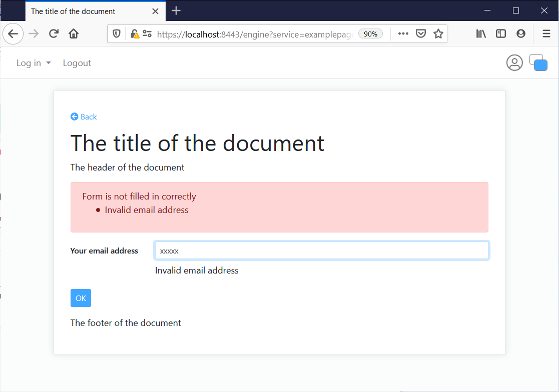
Task: Click the address bar URL
Action: [x=255, y=34]
